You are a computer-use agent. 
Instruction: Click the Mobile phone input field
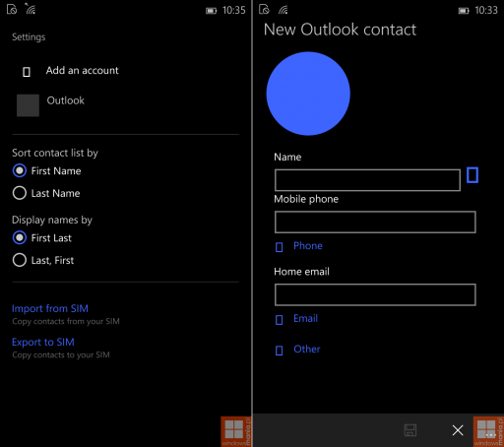pyautogui.click(x=375, y=223)
